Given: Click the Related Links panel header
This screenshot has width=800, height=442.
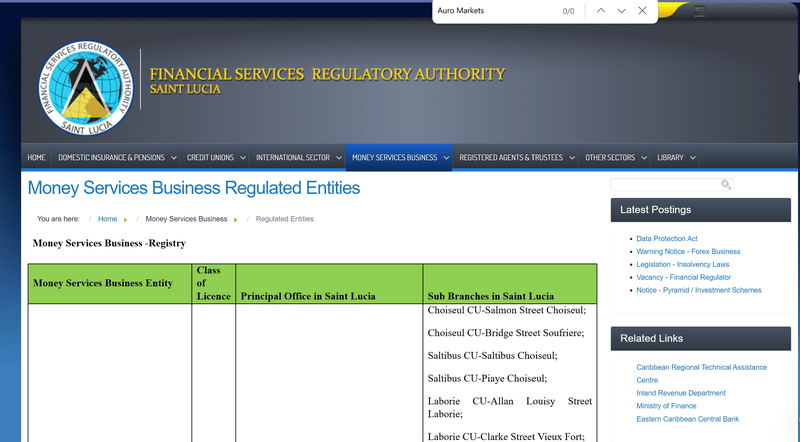Looking at the screenshot, I should pos(701,338).
